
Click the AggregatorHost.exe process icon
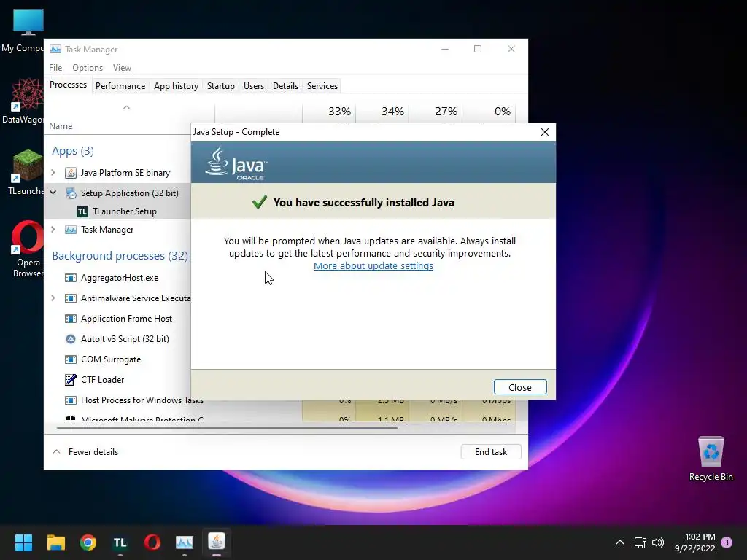[x=71, y=278]
